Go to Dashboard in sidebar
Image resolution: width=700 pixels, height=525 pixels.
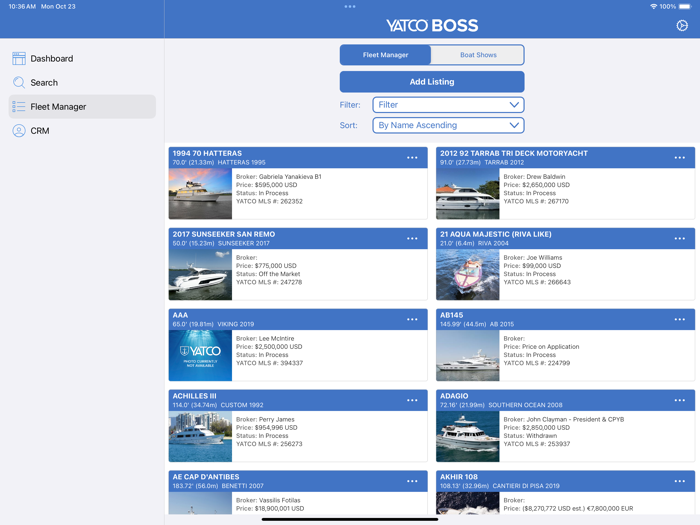point(82,58)
